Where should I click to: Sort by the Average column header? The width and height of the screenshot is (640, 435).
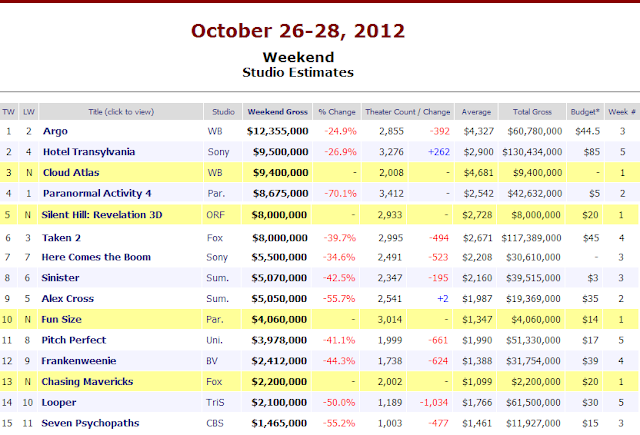[476, 112]
